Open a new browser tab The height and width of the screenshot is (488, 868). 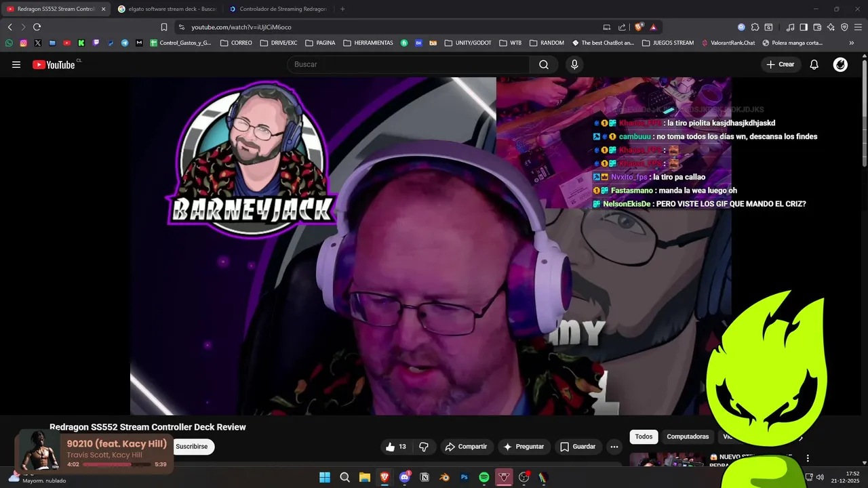pos(342,9)
